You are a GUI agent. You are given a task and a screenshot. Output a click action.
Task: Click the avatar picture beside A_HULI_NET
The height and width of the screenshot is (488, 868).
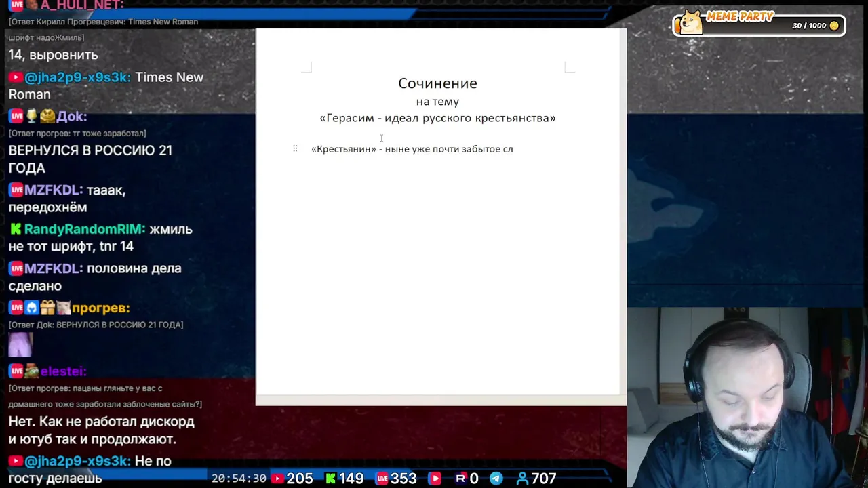[x=31, y=5]
